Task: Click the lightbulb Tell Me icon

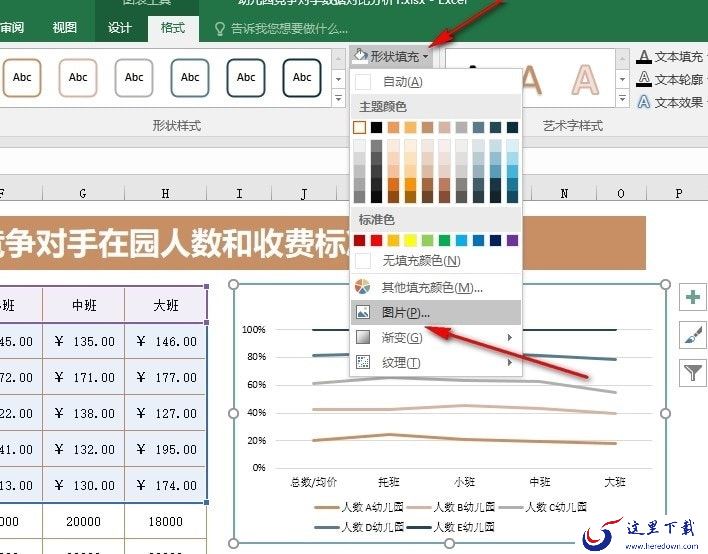Action: coord(219,29)
